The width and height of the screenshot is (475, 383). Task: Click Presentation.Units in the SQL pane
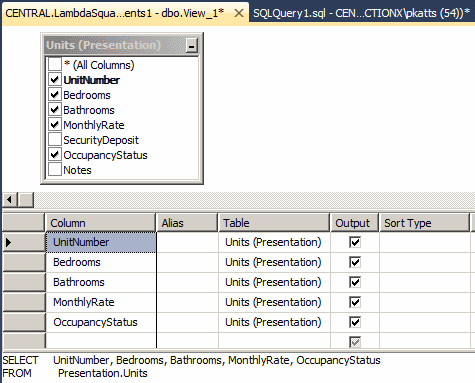103,373
